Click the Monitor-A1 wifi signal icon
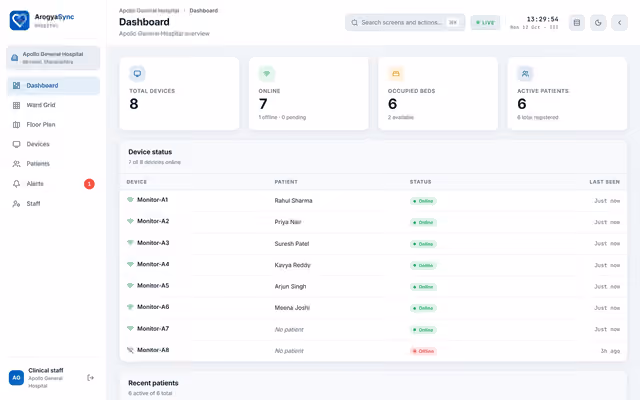Image resolution: width=640 pixels, height=400 pixels. point(130,200)
